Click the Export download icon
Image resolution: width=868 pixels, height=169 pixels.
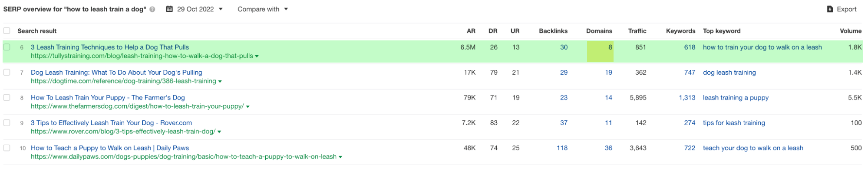pos(830,9)
